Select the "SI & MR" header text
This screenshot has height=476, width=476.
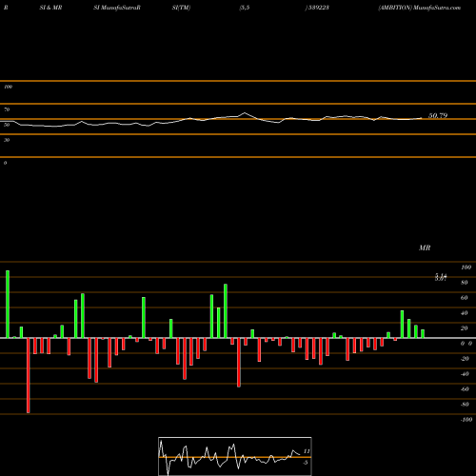tap(50, 8)
